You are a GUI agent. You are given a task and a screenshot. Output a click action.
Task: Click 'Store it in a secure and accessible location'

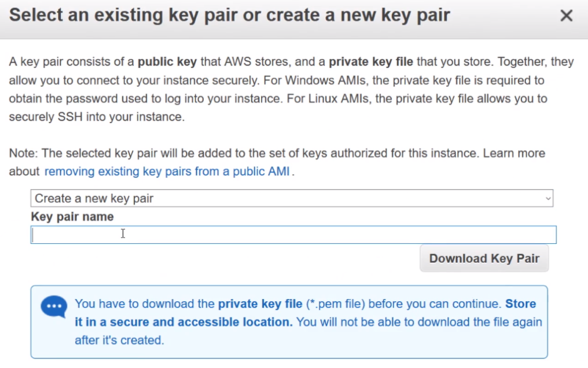tap(184, 322)
